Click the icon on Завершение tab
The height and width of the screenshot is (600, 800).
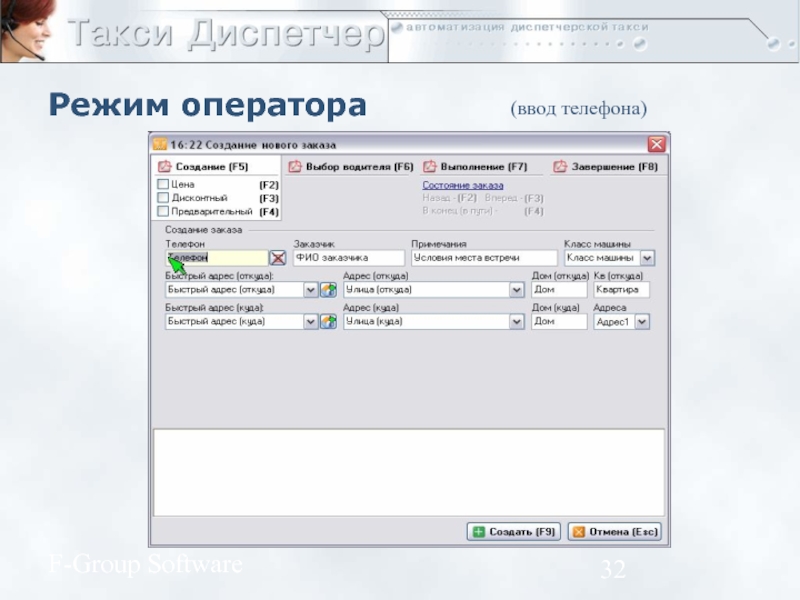tap(560, 166)
